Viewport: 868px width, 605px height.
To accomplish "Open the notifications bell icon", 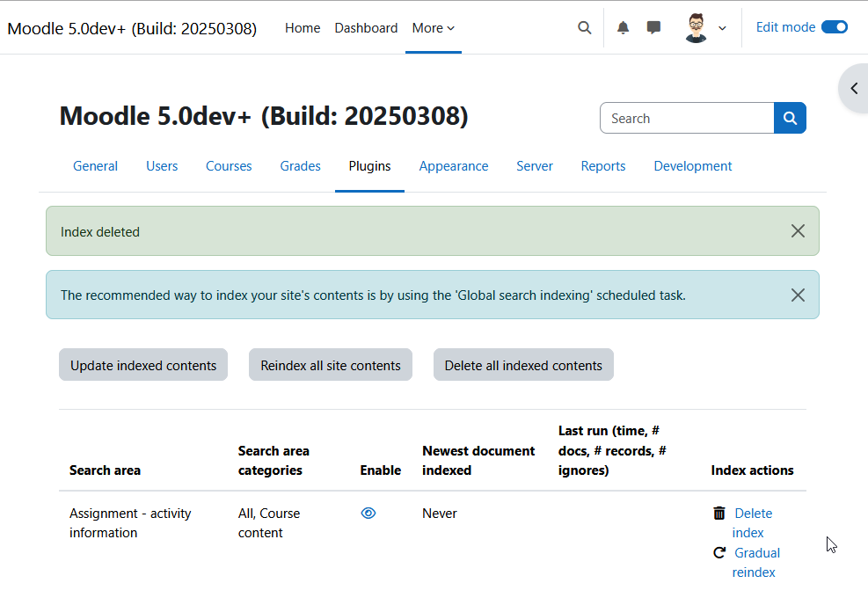I will click(x=623, y=27).
